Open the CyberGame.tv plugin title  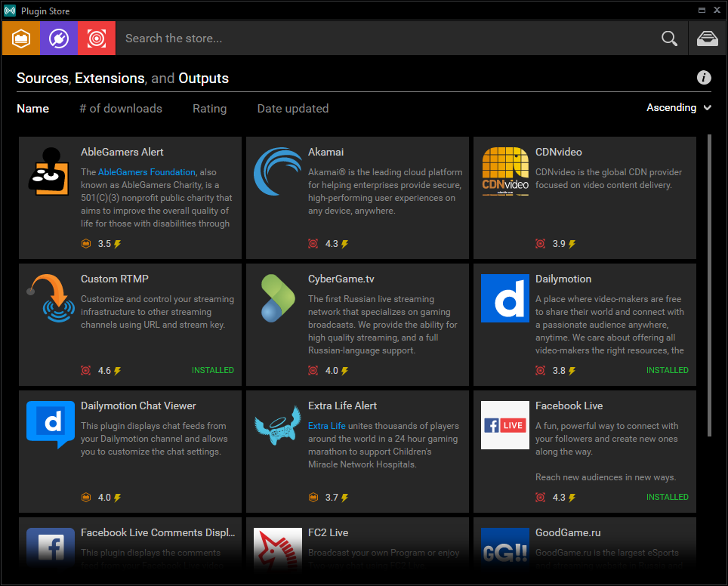(x=341, y=279)
